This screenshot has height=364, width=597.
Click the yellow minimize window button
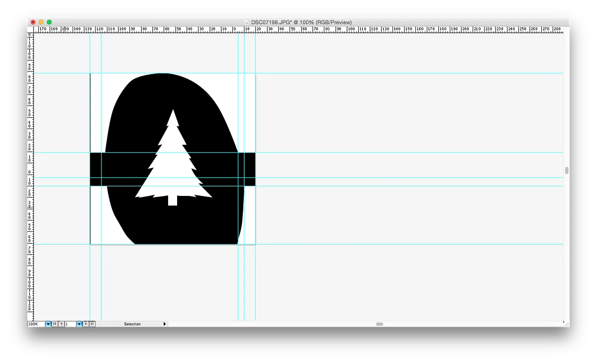click(x=41, y=22)
